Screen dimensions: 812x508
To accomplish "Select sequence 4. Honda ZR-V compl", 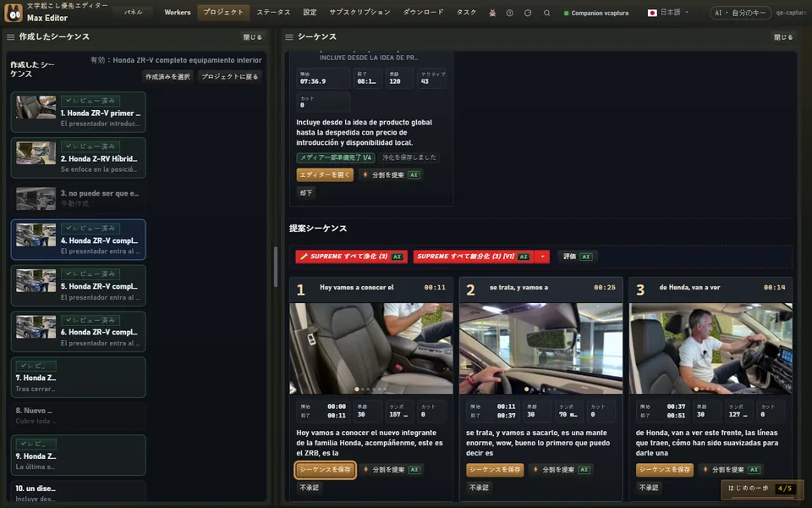I will coord(78,240).
